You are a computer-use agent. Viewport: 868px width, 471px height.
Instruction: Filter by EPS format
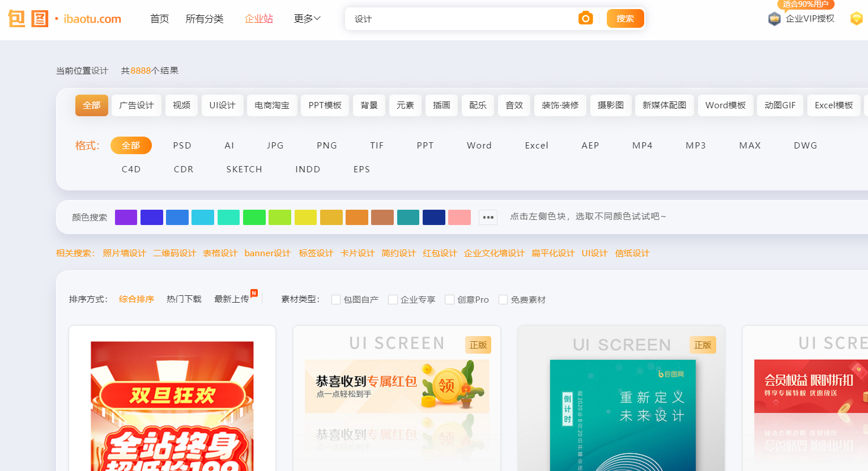361,169
